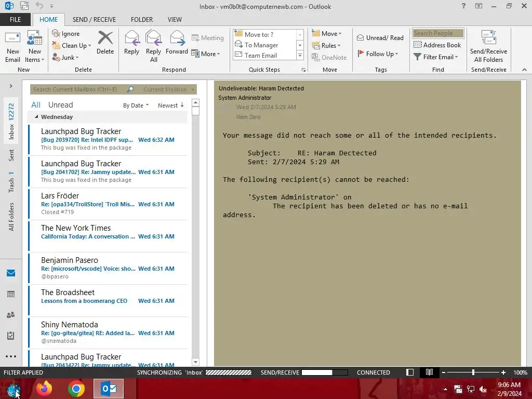The height and width of the screenshot is (399, 532).
Task: Switch to Normal view layout
Action: click(x=410, y=373)
